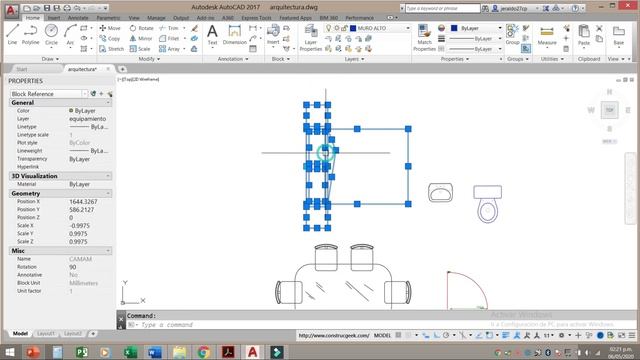640x360 pixels.
Task: Toggle lineweight display in status bar
Action: click(x=505, y=335)
